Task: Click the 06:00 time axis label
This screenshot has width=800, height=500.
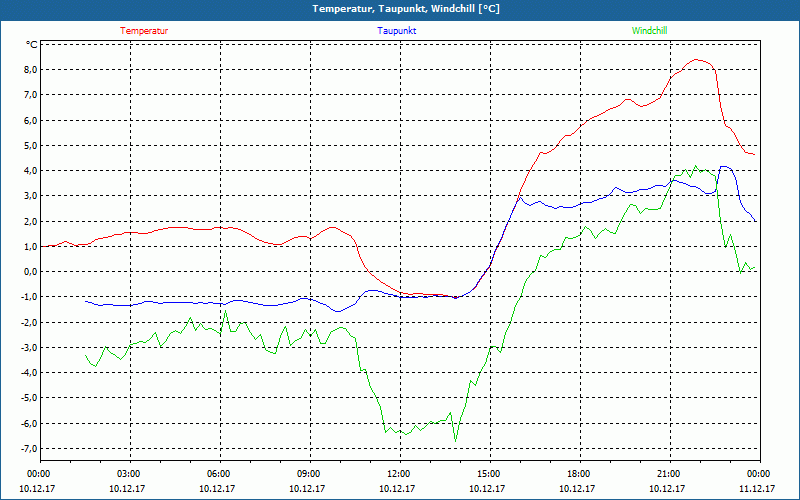Action: (x=217, y=474)
